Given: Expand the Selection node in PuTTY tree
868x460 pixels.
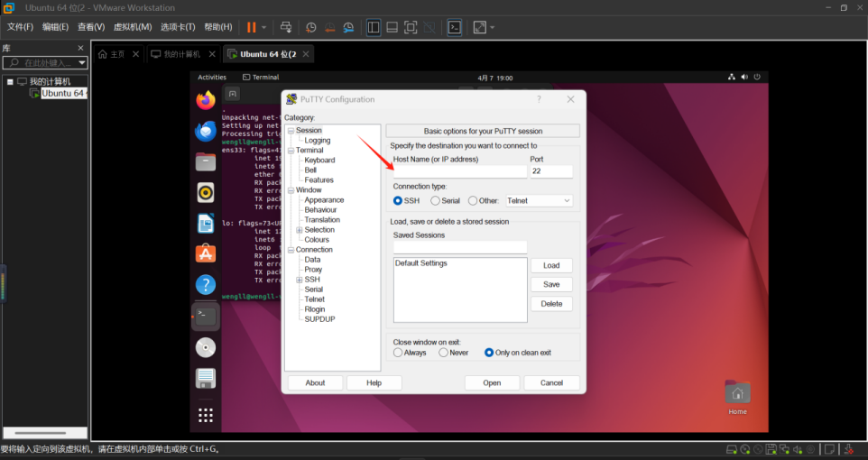Looking at the screenshot, I should (x=300, y=230).
